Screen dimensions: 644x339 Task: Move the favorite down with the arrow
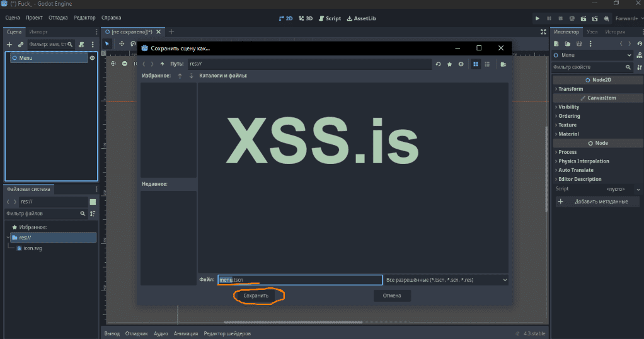click(191, 76)
